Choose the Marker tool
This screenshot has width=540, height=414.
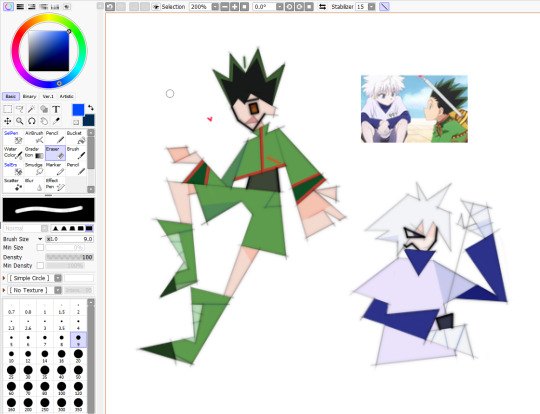click(x=55, y=169)
